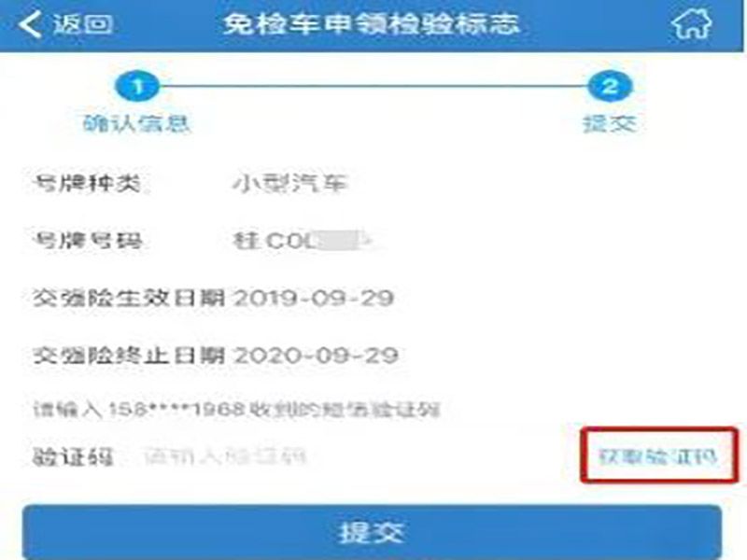Click the blue 提交 button

point(372,532)
